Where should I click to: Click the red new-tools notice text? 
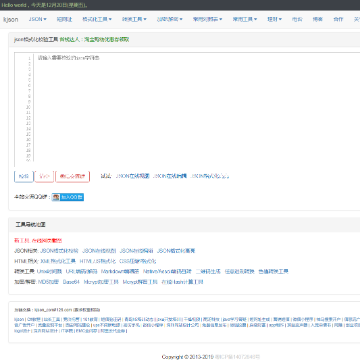pyautogui.click(x=38, y=240)
